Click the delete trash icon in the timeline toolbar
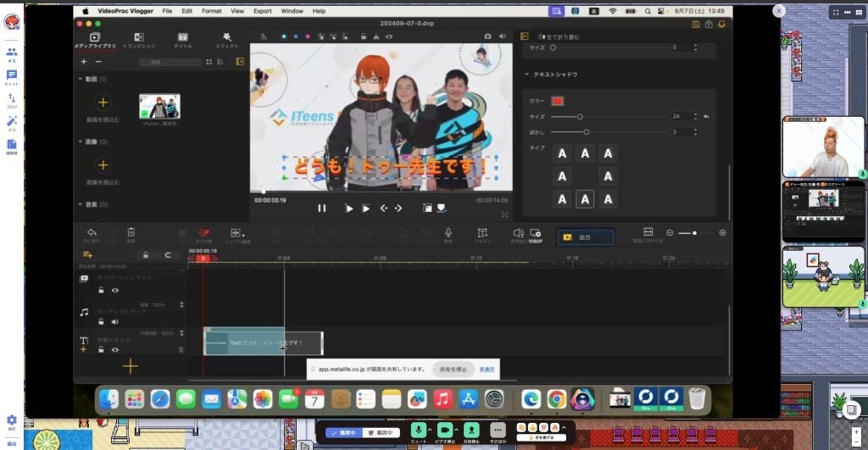 coord(131,233)
